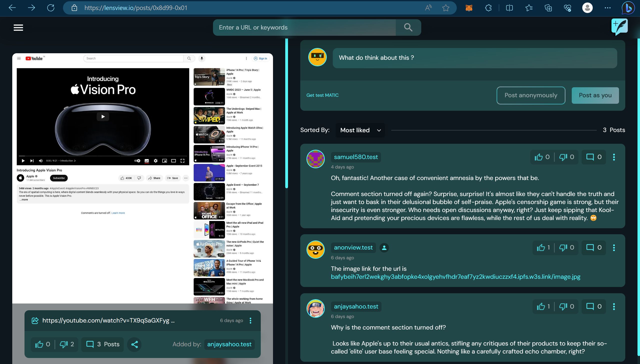The height and width of the screenshot is (364, 640).
Task: Add this page to favorites with the star
Action: coord(445,8)
